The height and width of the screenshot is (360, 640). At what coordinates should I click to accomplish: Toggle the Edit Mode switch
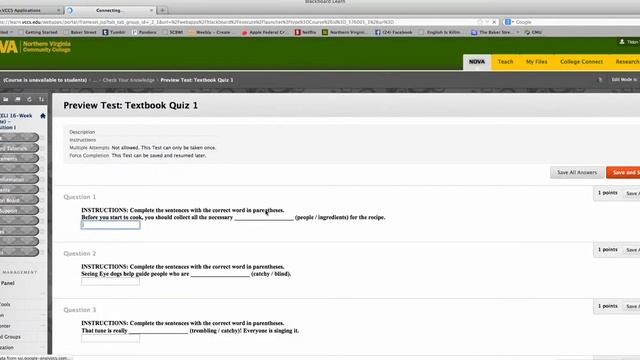point(625,80)
